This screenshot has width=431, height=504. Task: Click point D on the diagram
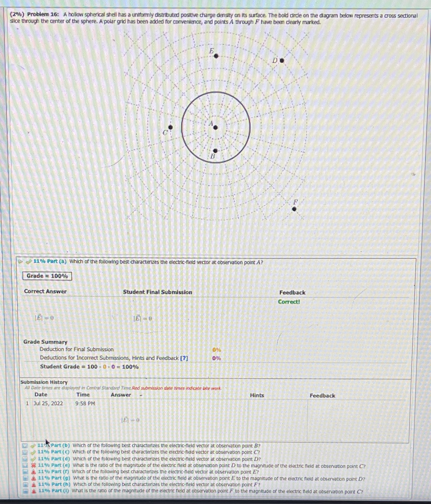tap(282, 60)
